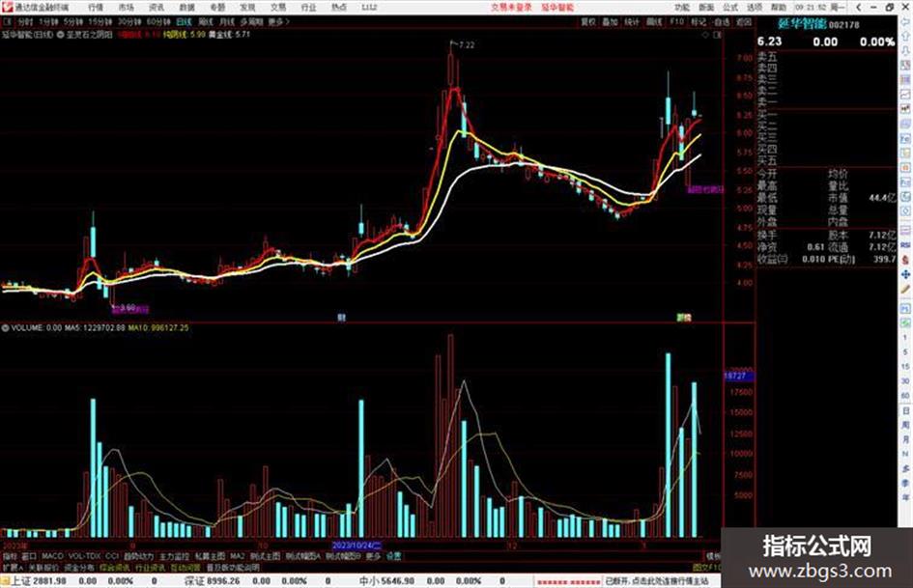913x588 pixels.
Task: Click the Tongdaxin app logo icon
Action: click(7, 8)
